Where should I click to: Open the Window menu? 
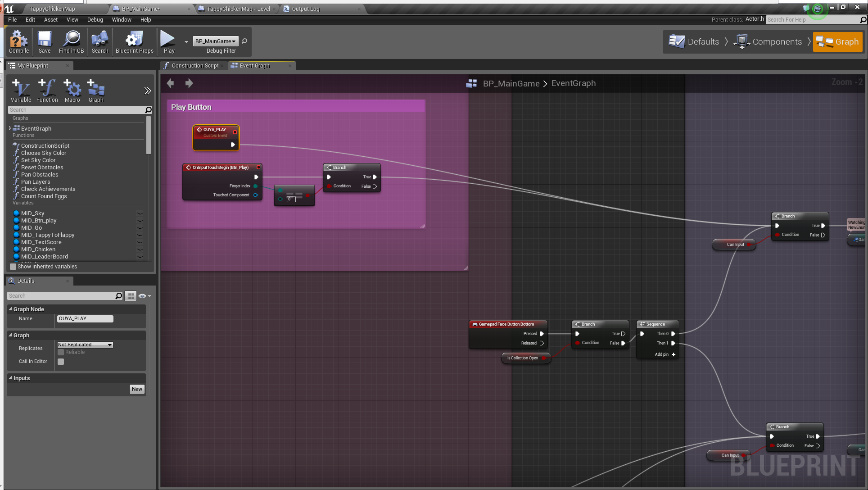coord(122,20)
